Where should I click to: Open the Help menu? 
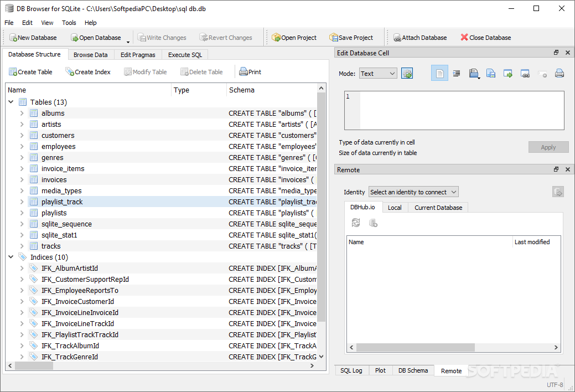tap(91, 23)
